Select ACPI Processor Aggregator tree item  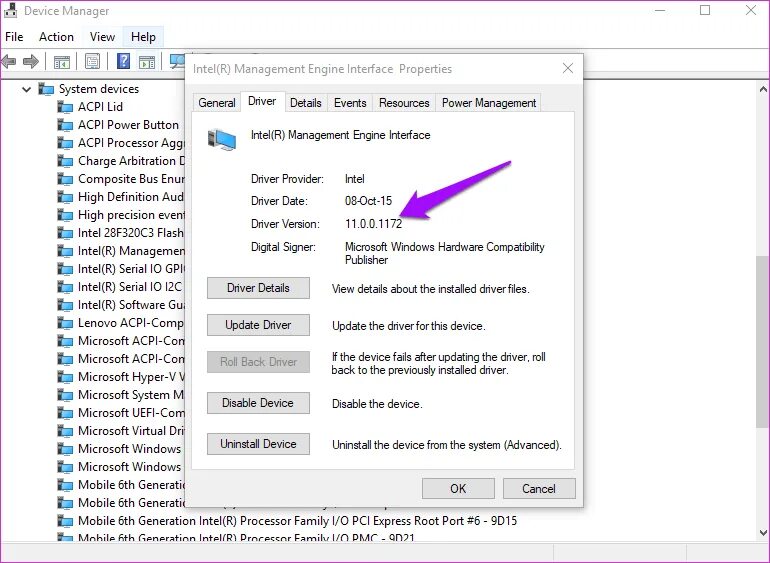tap(131, 143)
